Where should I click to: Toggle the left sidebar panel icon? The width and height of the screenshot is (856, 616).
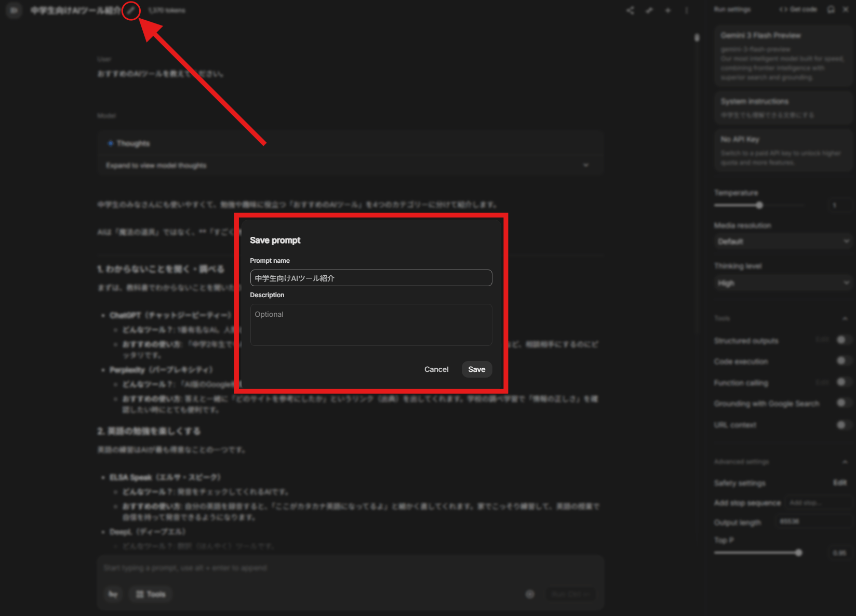click(x=14, y=10)
